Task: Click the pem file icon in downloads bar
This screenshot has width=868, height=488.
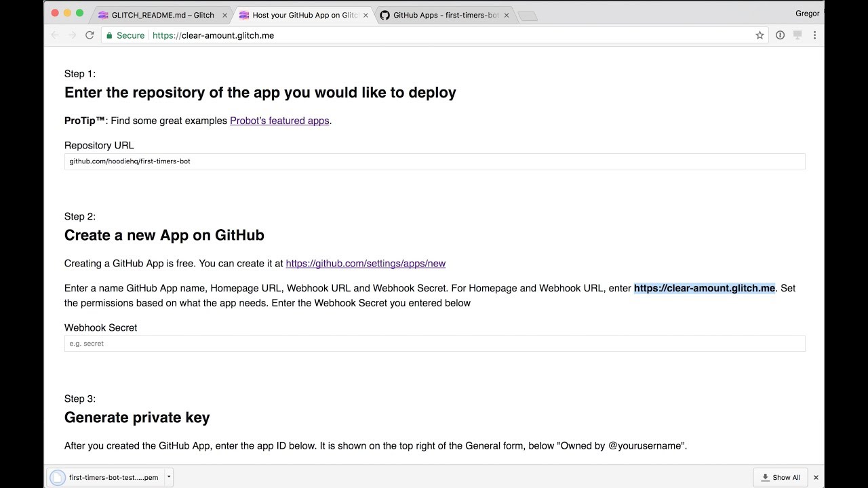Action: [x=58, y=477]
